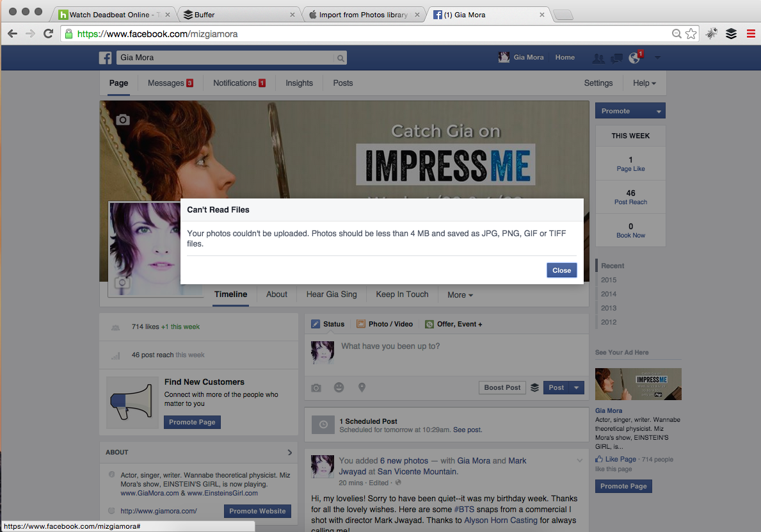Click What have you been up to field
The height and width of the screenshot is (532, 761).
pyautogui.click(x=447, y=355)
